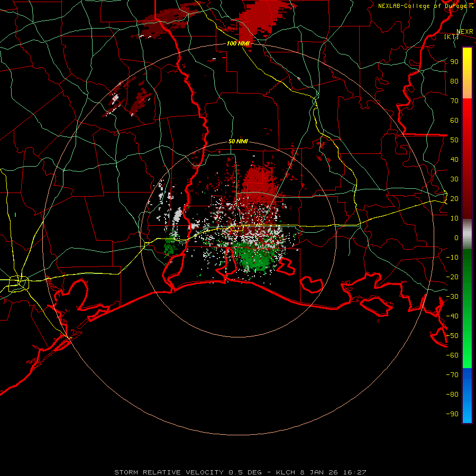Click the 50 value on velocity scale
476x476 pixels.
tap(454, 140)
